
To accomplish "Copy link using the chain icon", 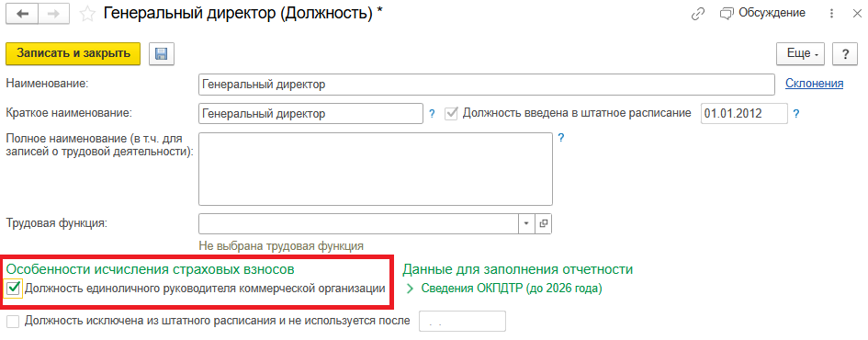I will [x=698, y=15].
